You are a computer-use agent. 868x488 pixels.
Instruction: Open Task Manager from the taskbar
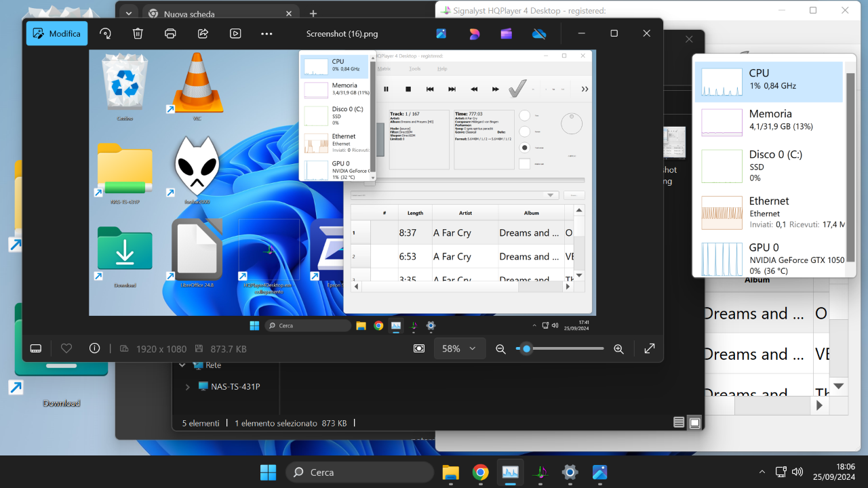(510, 472)
